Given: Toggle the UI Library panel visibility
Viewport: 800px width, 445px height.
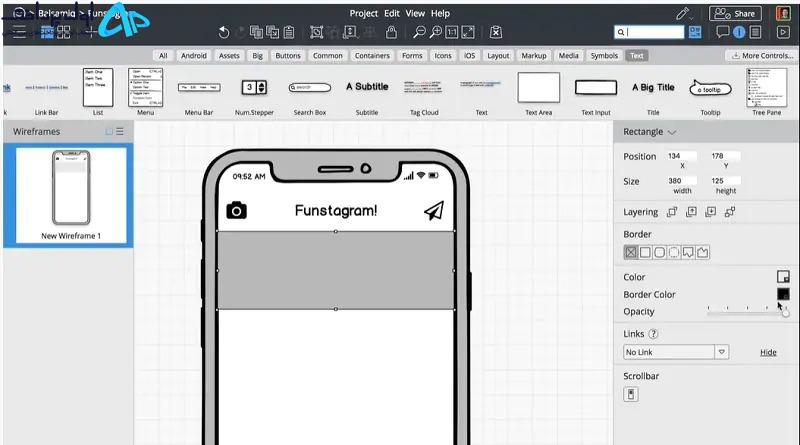Looking at the screenshot, I should click(x=695, y=32).
